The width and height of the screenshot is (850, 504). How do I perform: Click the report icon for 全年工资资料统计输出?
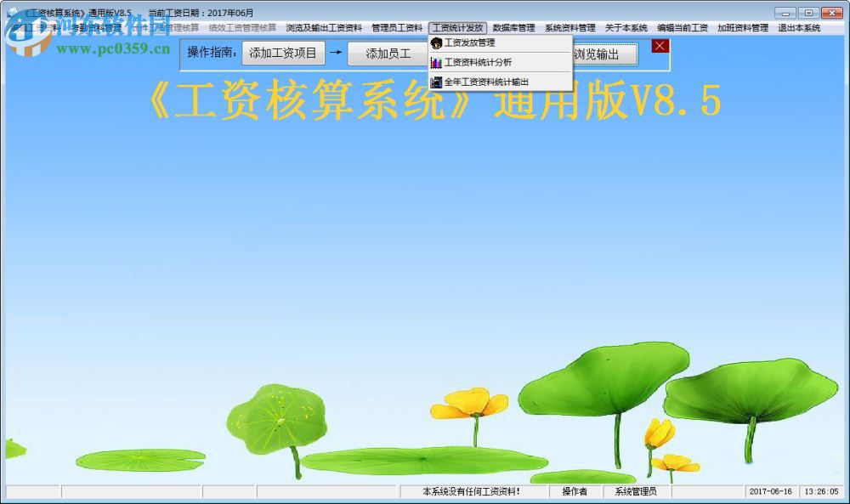click(436, 82)
